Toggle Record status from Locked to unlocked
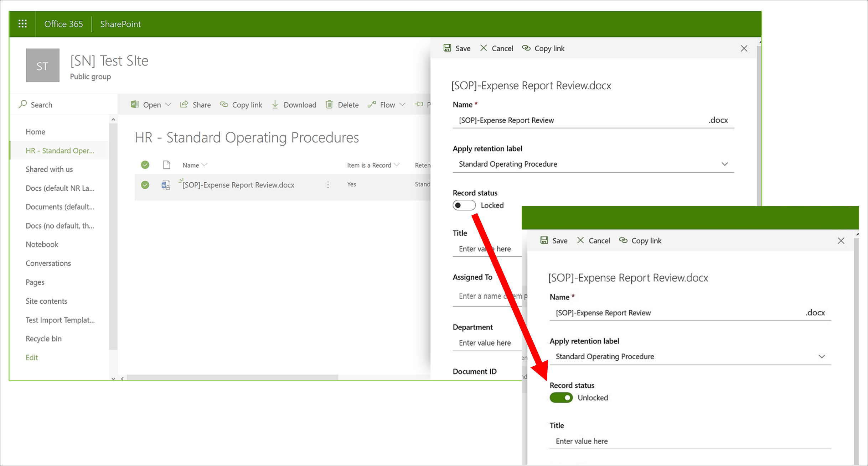Image resolution: width=868 pixels, height=466 pixels. coord(464,205)
